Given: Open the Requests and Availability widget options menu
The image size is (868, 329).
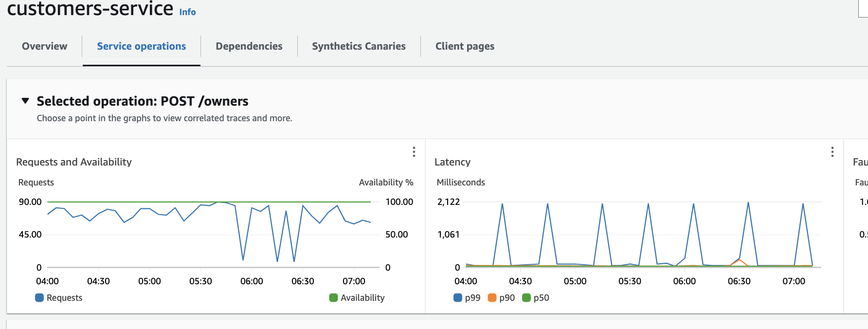Looking at the screenshot, I should 414,152.
